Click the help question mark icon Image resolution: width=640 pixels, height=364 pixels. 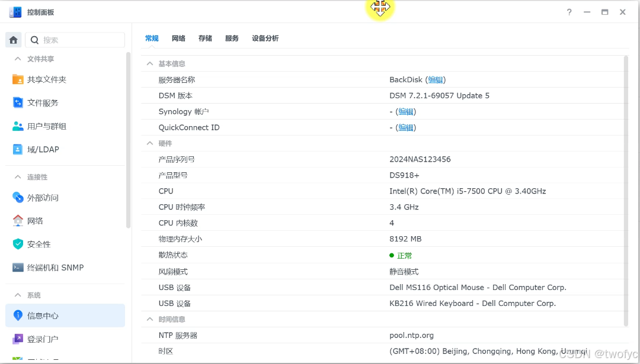[569, 12]
